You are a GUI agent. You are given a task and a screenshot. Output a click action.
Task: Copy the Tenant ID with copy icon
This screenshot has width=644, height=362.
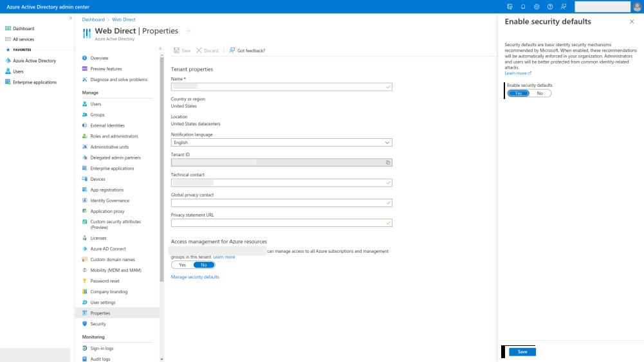tap(388, 163)
